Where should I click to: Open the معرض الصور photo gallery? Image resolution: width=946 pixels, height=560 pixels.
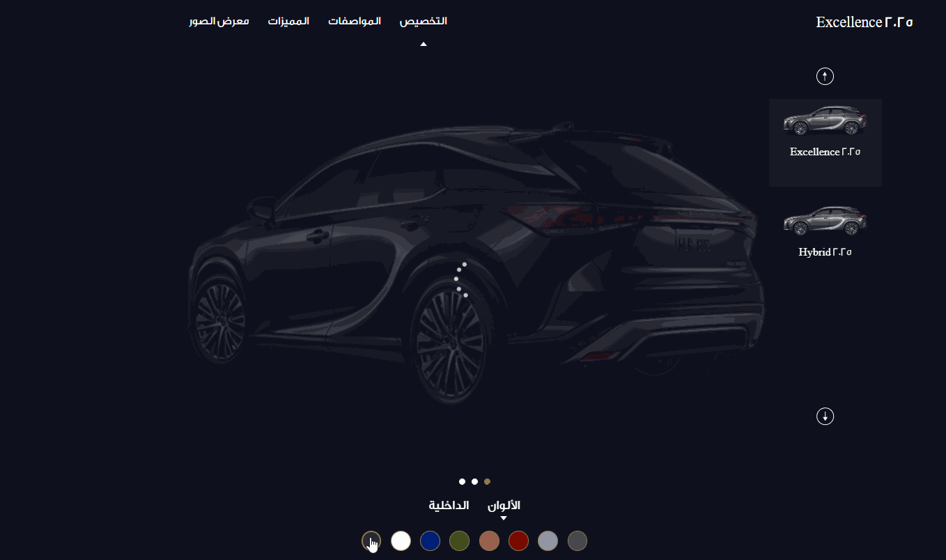click(218, 21)
